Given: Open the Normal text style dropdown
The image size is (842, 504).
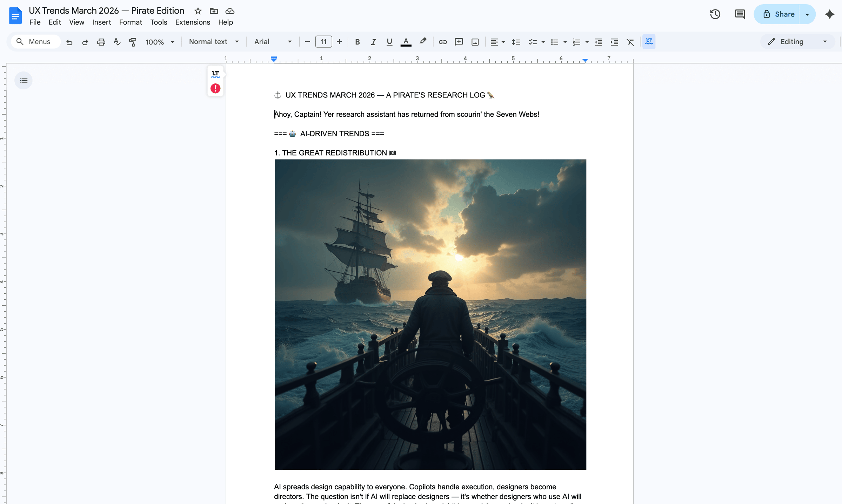Looking at the screenshot, I should [x=214, y=42].
